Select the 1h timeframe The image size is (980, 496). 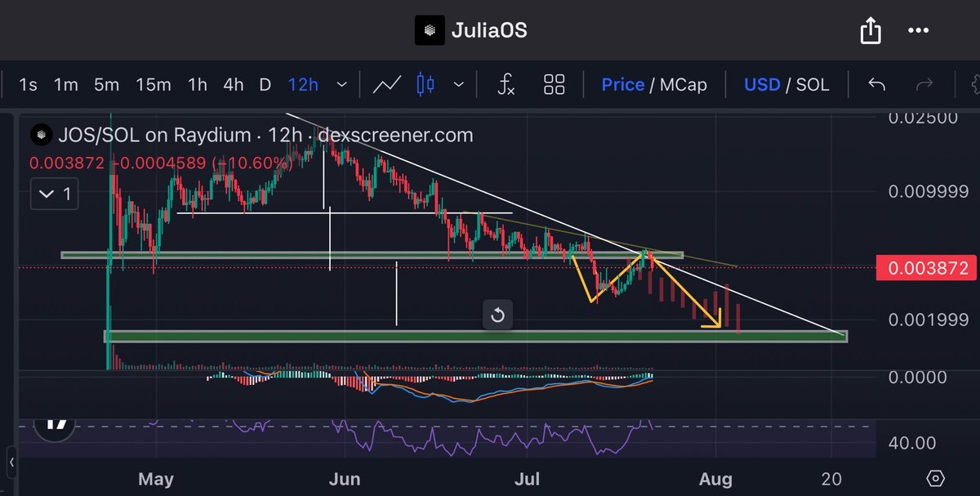coord(197,84)
